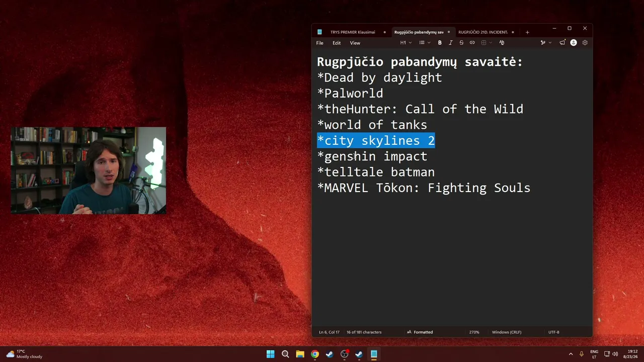644x362 pixels.
Task: Open the 270% zoom level control
Action: [474, 332]
